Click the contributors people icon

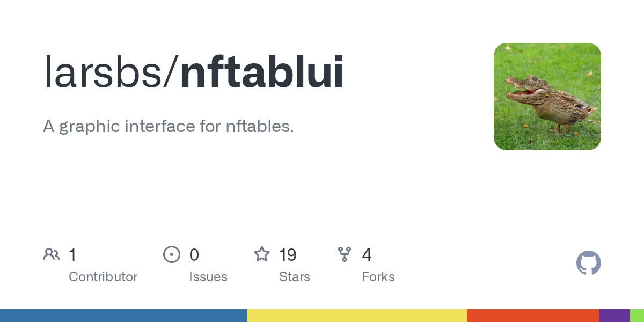tap(52, 254)
